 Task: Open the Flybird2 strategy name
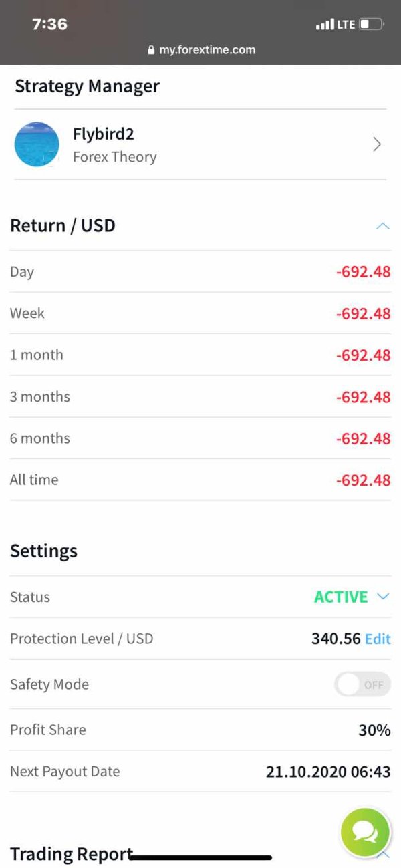pyautogui.click(x=104, y=134)
